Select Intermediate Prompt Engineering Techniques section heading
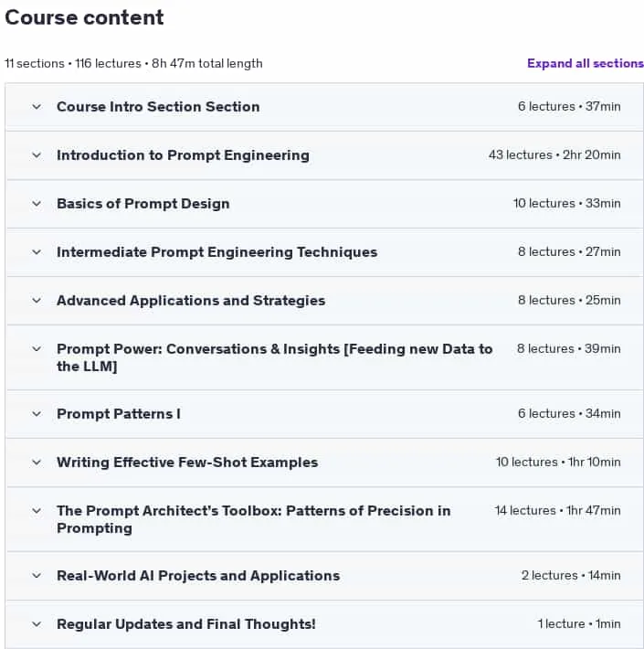 point(217,252)
